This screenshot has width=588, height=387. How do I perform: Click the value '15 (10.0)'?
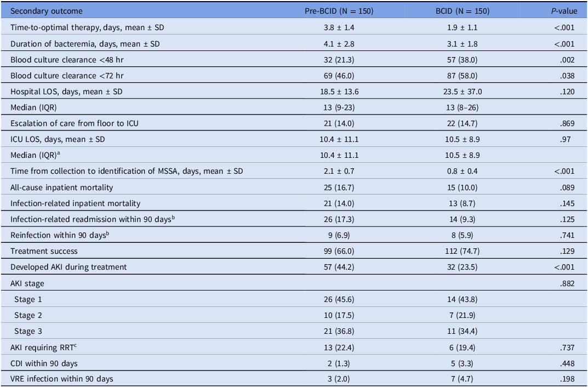pyautogui.click(x=463, y=187)
